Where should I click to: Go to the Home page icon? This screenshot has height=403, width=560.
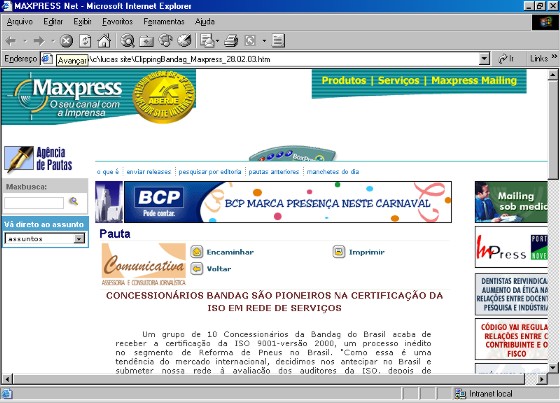[104, 41]
